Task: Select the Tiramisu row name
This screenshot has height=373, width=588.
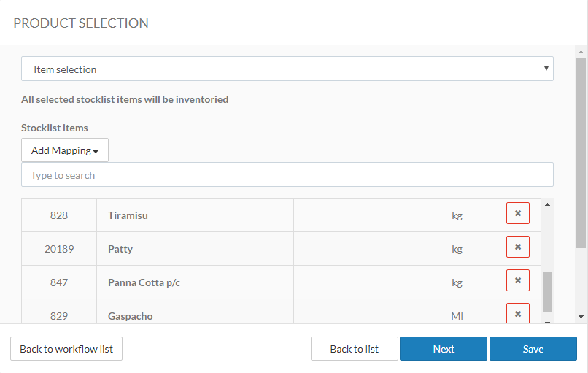Action: tap(128, 215)
